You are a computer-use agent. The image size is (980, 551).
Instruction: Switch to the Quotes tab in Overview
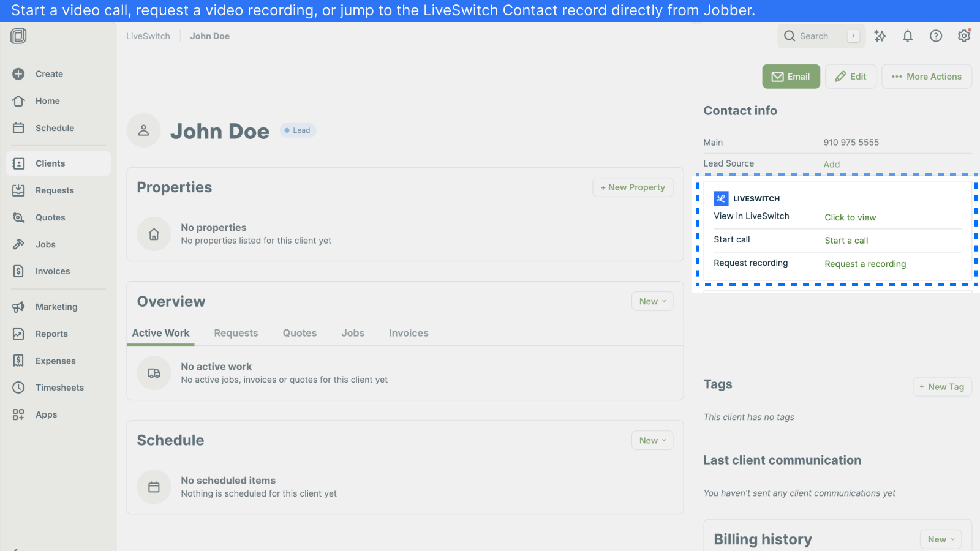pos(300,333)
